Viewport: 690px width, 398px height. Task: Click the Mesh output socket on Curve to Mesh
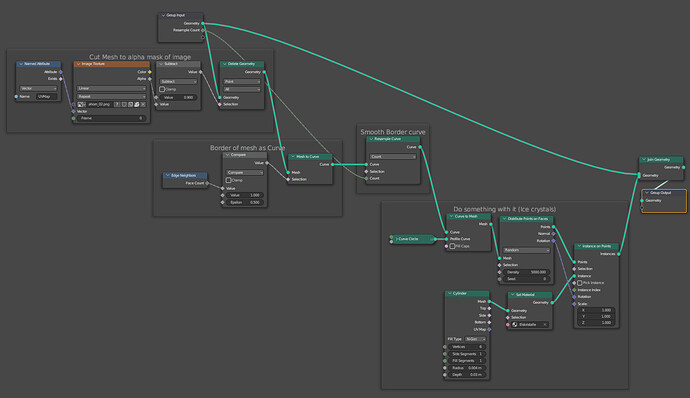pyautogui.click(x=491, y=224)
